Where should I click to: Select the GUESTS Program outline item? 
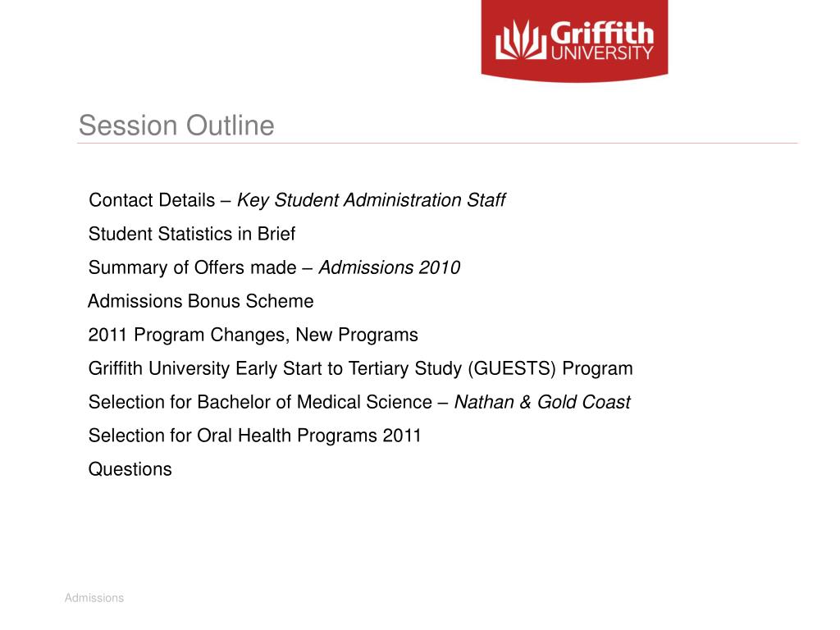pyautogui.click(x=361, y=368)
